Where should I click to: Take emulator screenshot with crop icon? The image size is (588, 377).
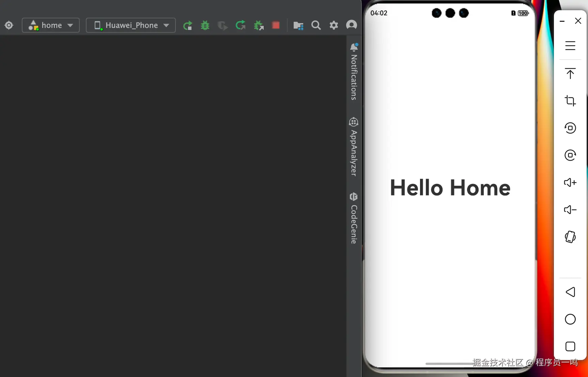(x=570, y=101)
